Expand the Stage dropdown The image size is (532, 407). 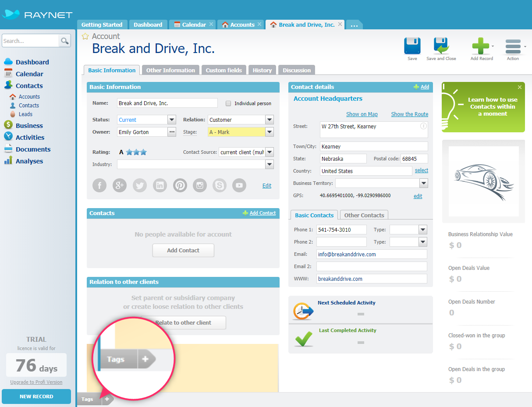[270, 132]
